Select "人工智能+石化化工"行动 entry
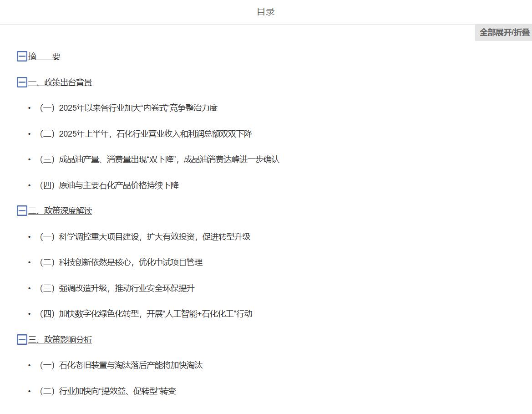This screenshot has width=532, height=414. (146, 314)
